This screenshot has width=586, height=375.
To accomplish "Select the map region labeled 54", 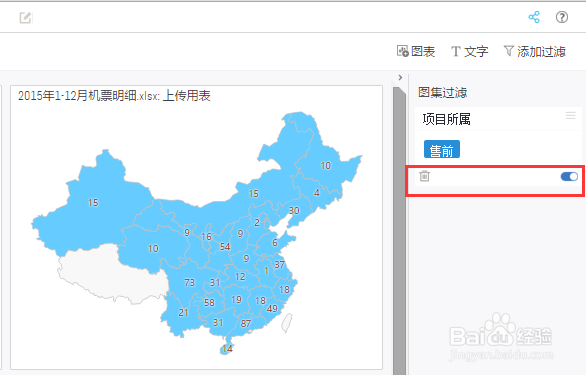I will tap(225, 246).
